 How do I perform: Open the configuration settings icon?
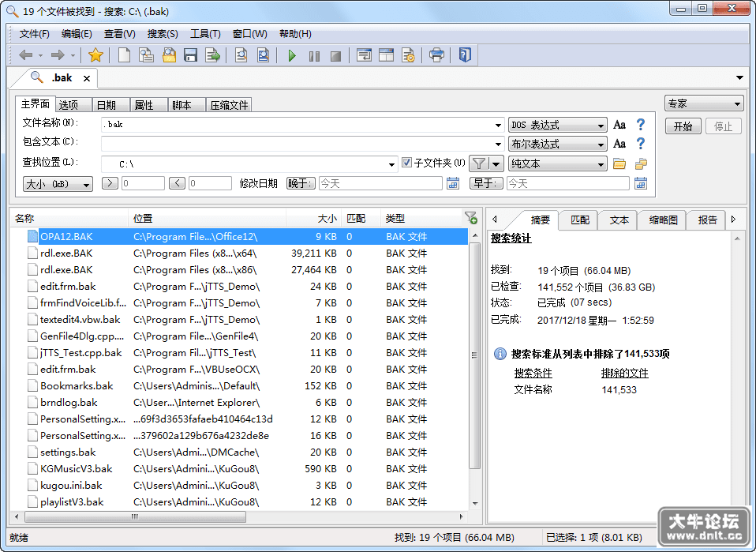pyautogui.click(x=408, y=55)
